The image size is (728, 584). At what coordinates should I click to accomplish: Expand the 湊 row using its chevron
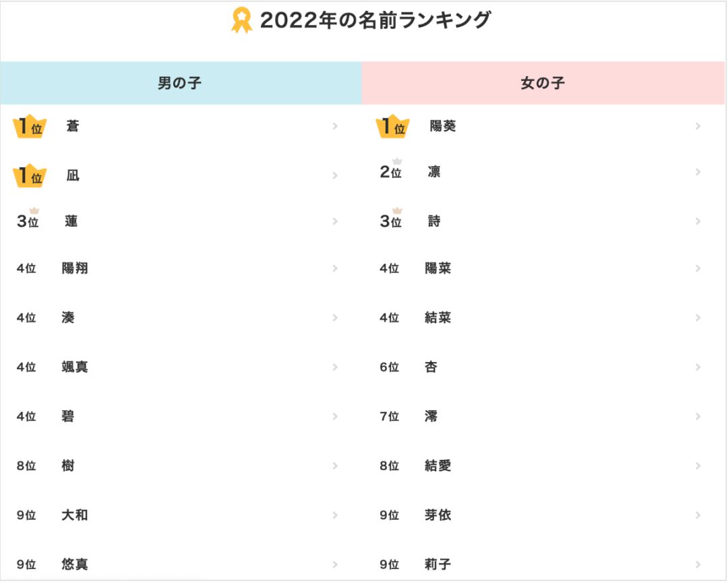tap(335, 318)
